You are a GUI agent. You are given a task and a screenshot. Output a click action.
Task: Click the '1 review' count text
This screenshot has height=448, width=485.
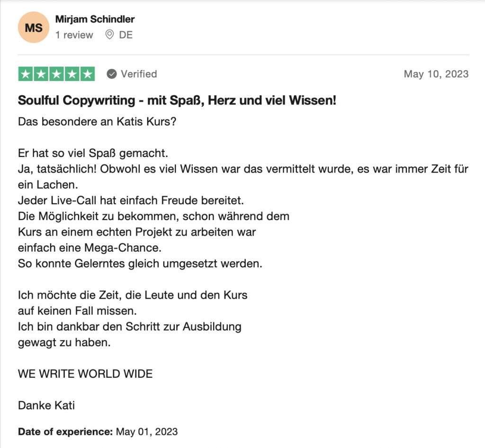[74, 35]
